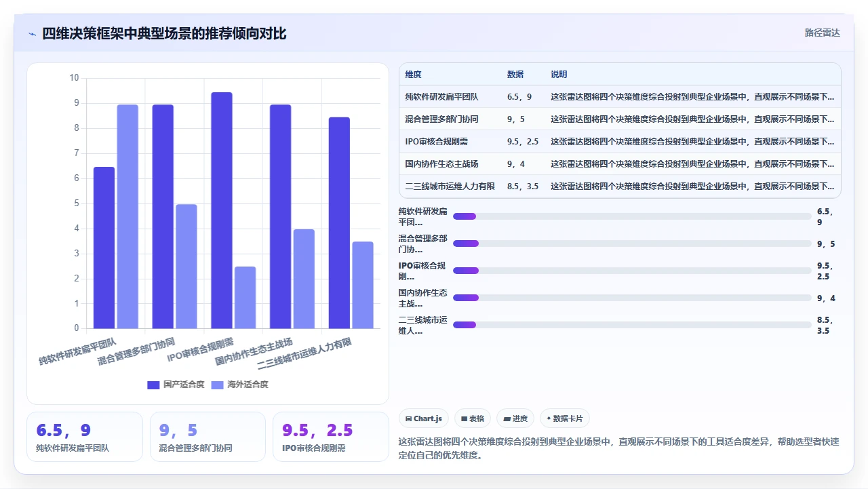Click the 路径雷达 label
The width and height of the screenshot is (868, 489).
click(x=822, y=33)
